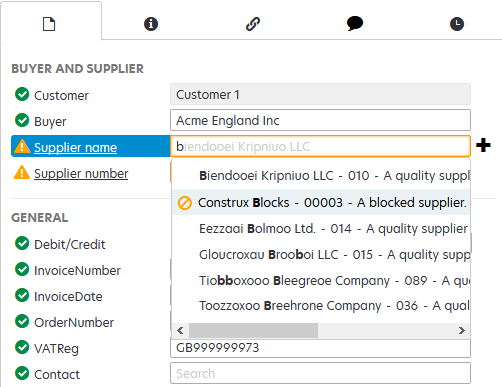Click the OrderNumber field label
This screenshot has width=502, height=387.
[74, 322]
